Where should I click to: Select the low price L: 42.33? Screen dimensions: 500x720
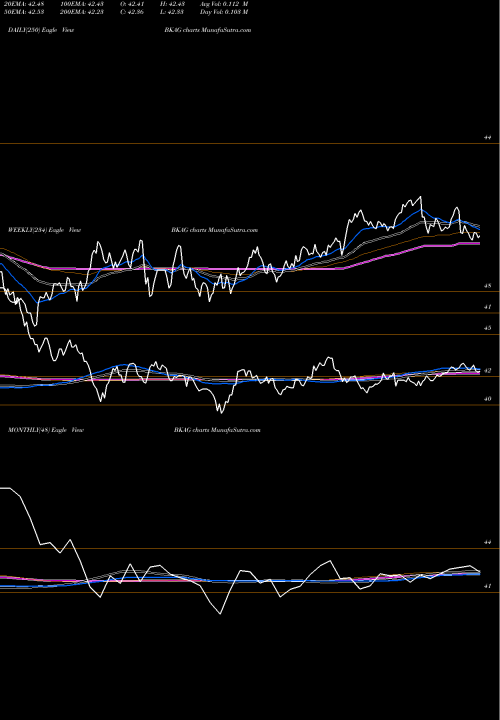click(174, 11)
